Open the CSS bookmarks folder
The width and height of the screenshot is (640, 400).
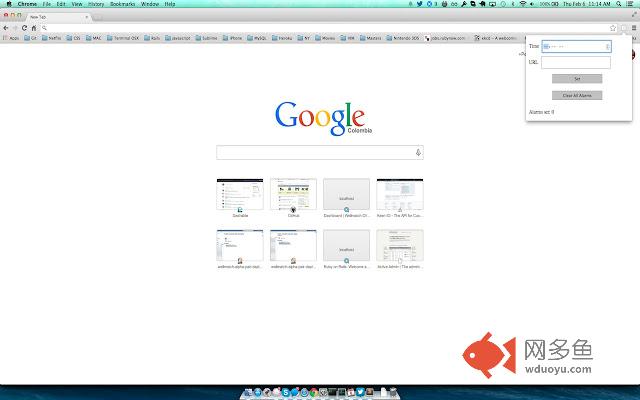[74, 38]
